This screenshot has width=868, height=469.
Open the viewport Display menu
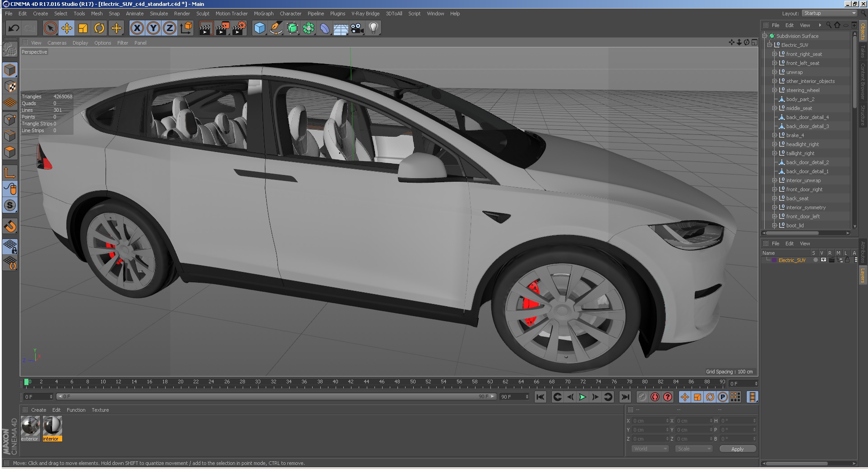[80, 43]
